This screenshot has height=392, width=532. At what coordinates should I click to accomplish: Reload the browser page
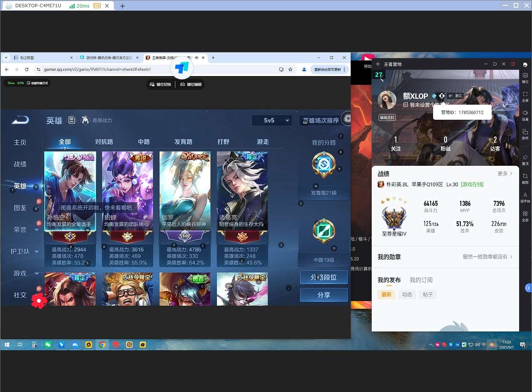27,69
